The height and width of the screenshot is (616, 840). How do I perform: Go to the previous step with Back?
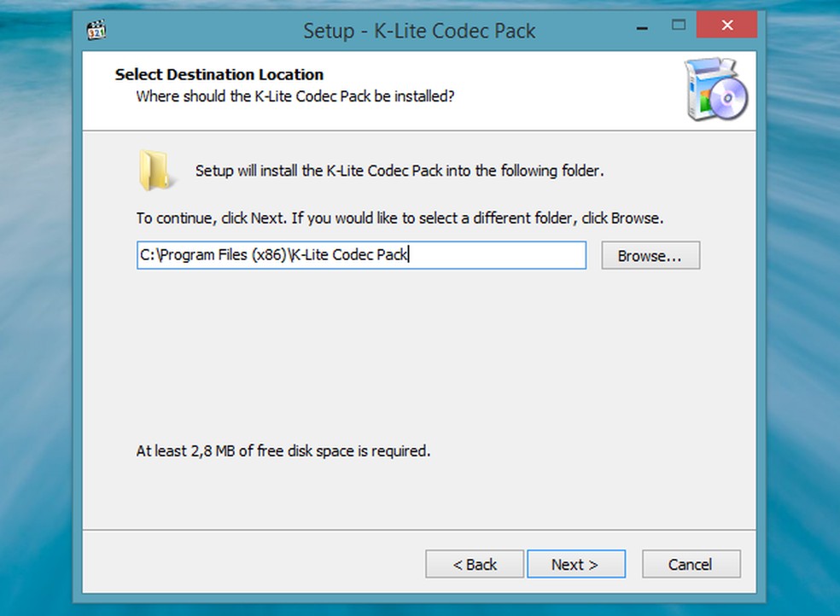point(475,564)
